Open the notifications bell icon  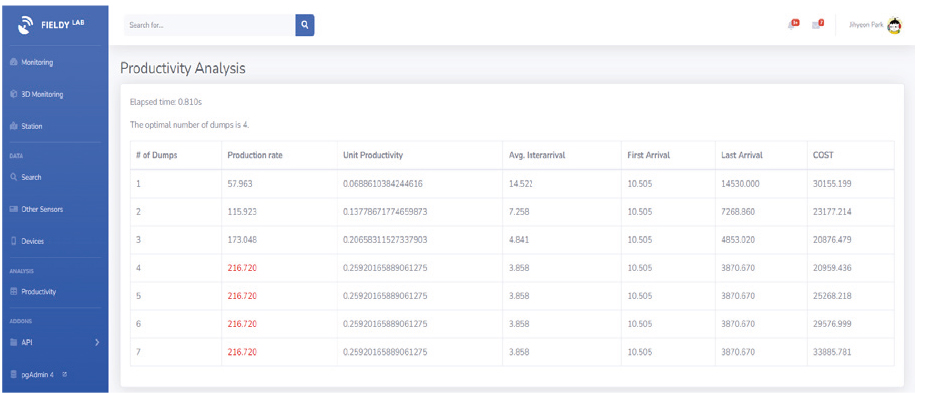(793, 24)
